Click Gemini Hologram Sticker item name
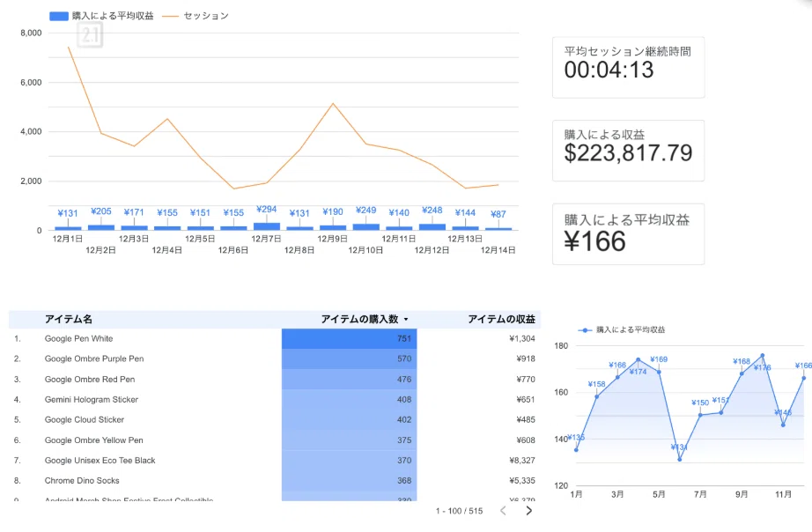Screen dimensions: 812x532 coord(91,399)
